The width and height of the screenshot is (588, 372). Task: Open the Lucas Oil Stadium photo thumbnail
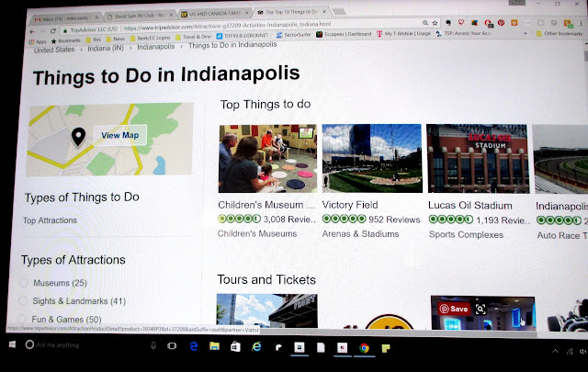pos(478,159)
